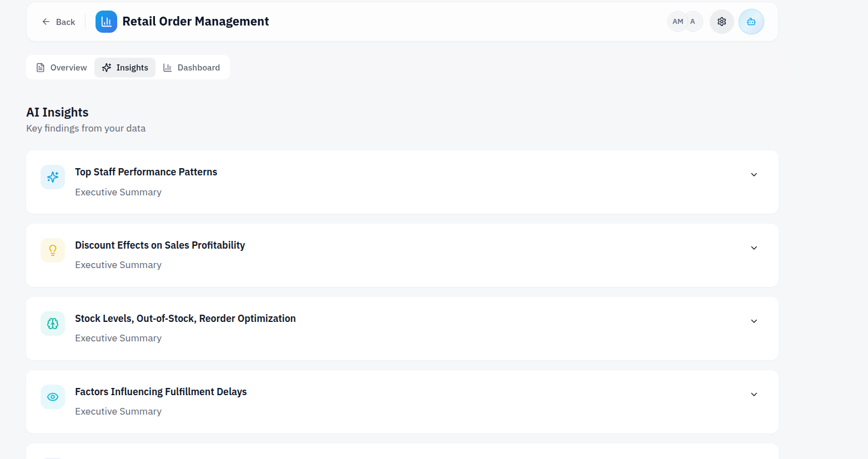
Task: Click the AI Insights heading
Action: coord(57,112)
